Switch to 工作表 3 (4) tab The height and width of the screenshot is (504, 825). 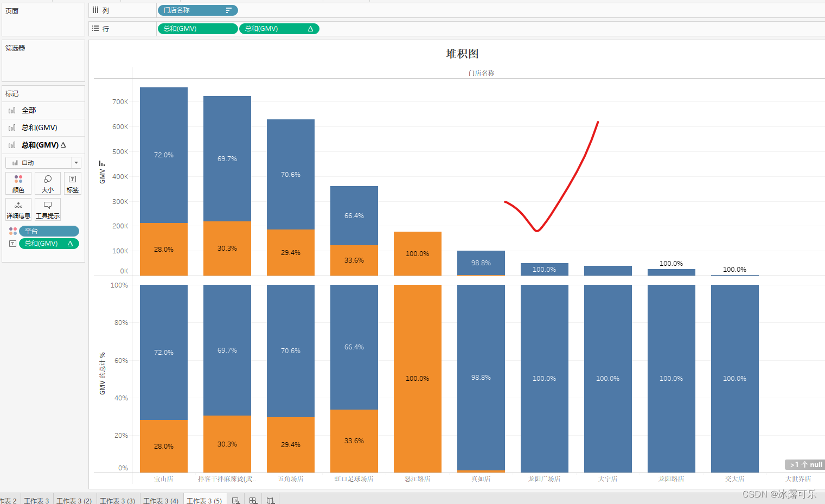click(x=161, y=500)
